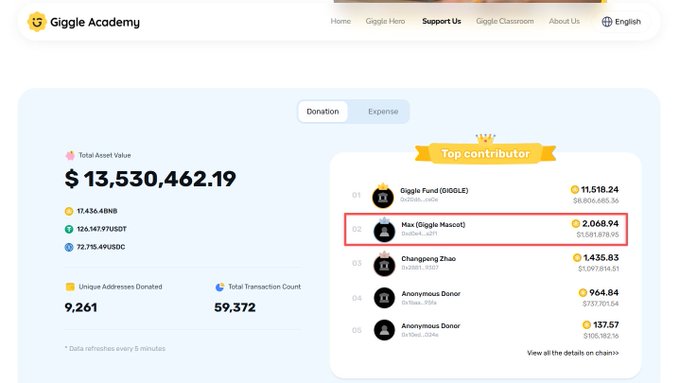This screenshot has height=383, width=680.
Task: Click the Total Transaction Count label
Action: point(264,287)
